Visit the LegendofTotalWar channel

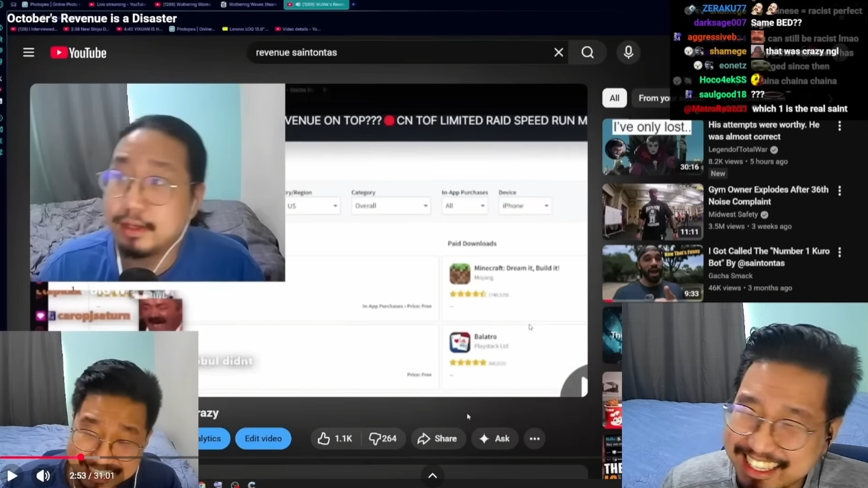point(738,149)
